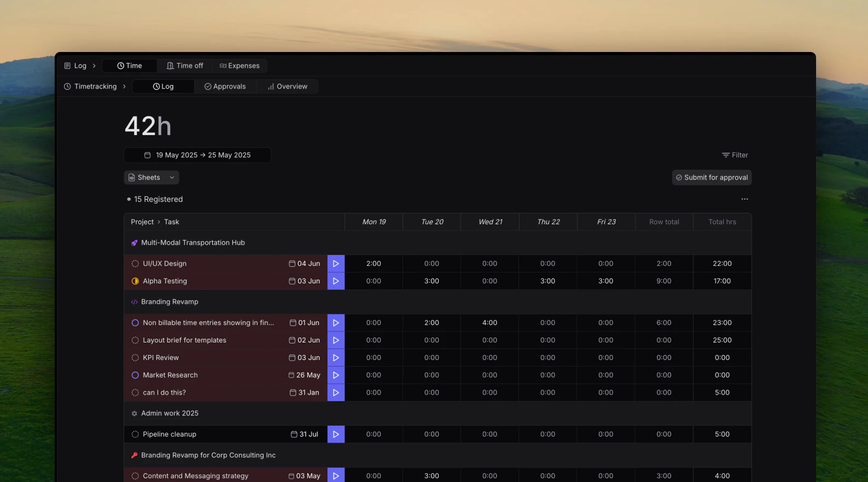Start timer for Alpha Testing task
The width and height of the screenshot is (868, 482).
click(336, 281)
